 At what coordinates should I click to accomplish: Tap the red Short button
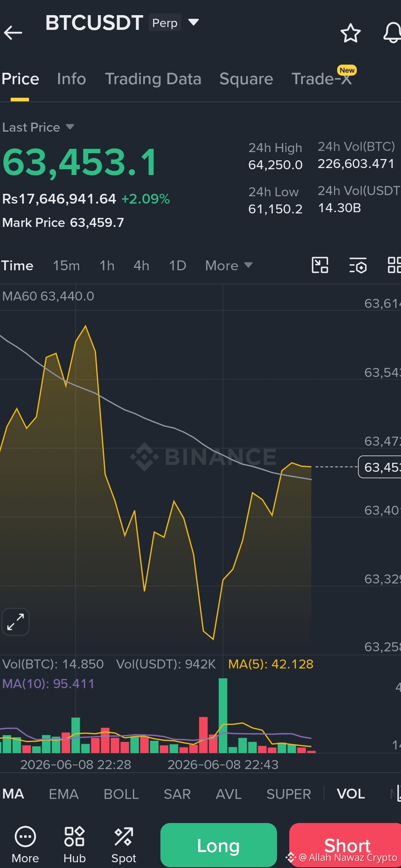[346, 845]
